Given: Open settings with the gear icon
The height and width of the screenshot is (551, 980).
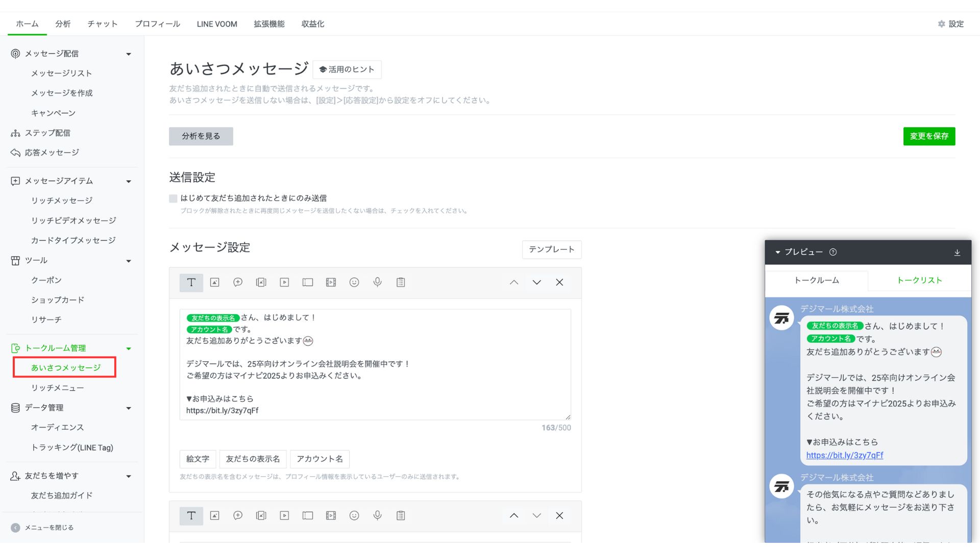Looking at the screenshot, I should point(942,24).
